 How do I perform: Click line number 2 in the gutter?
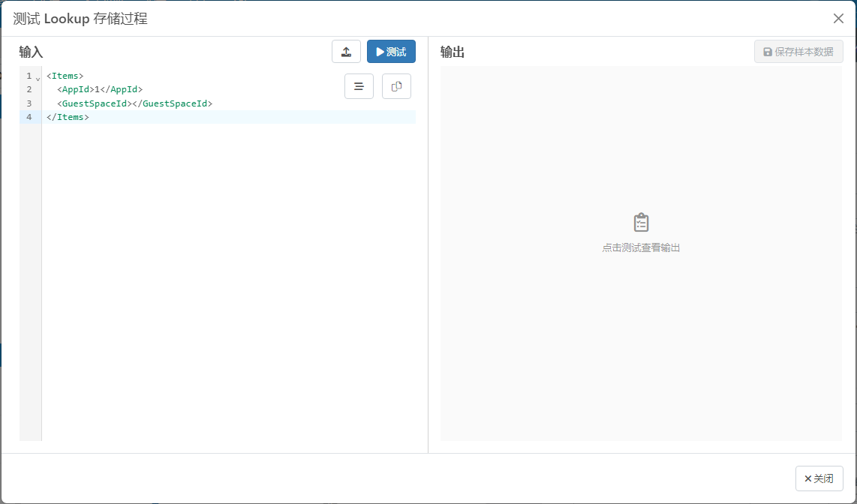[29, 89]
